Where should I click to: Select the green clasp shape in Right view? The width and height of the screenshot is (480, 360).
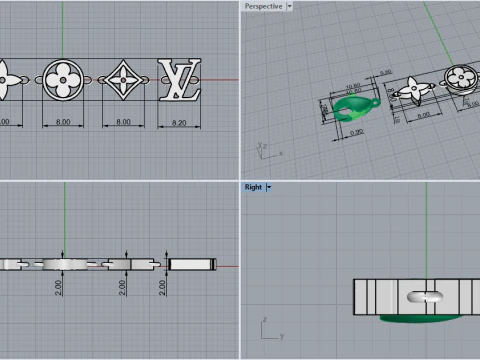click(421, 319)
